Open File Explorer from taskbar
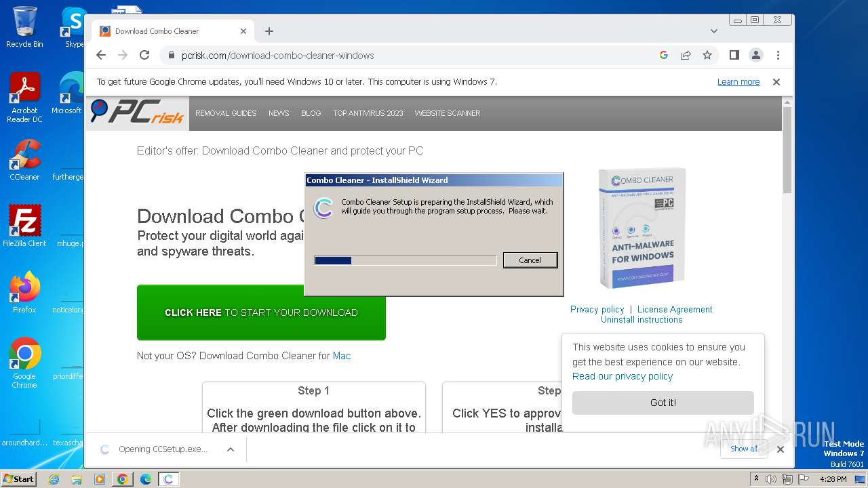This screenshot has height=488, width=868. [x=77, y=479]
